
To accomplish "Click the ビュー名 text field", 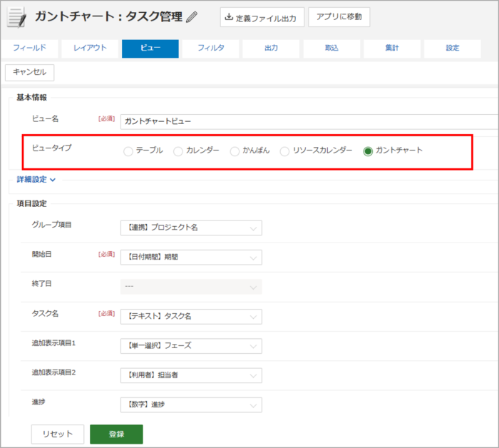I will coord(309,121).
